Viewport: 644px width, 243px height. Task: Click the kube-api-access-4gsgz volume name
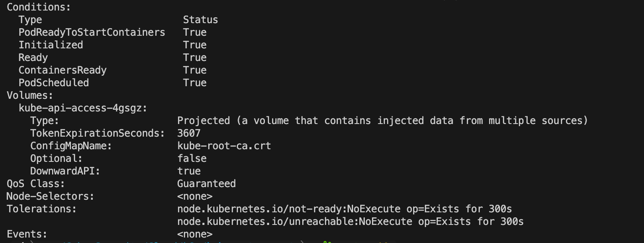tap(83, 108)
